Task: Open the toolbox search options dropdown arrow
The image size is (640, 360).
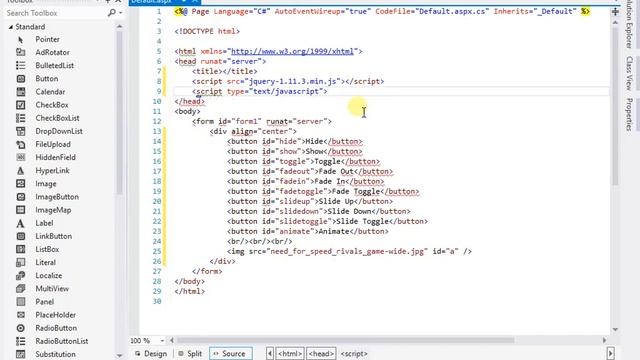Action: click(121, 13)
